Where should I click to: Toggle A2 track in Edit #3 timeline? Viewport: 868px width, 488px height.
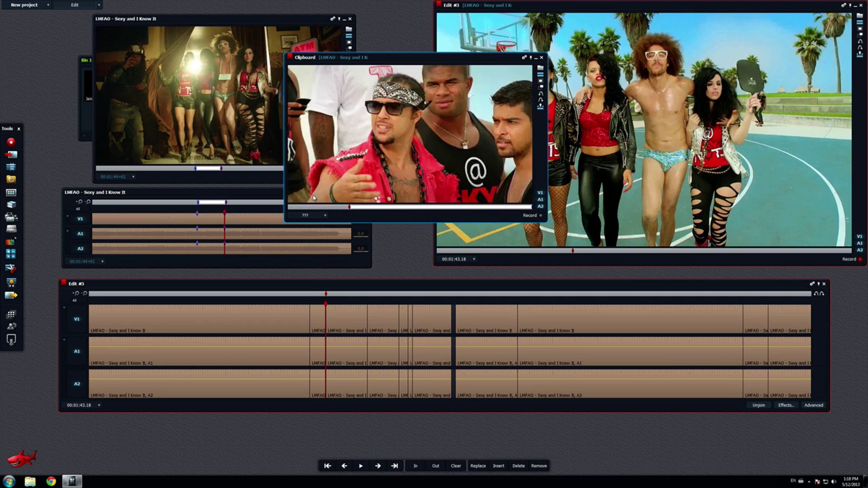click(x=77, y=384)
